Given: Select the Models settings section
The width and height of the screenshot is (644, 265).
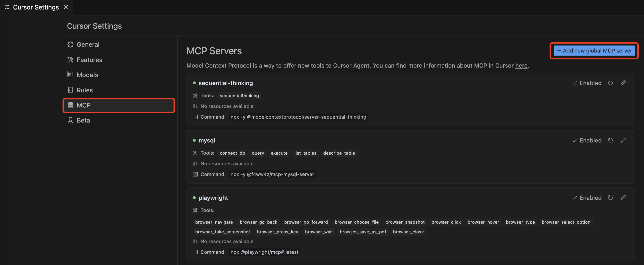Looking at the screenshot, I should pyautogui.click(x=87, y=75).
